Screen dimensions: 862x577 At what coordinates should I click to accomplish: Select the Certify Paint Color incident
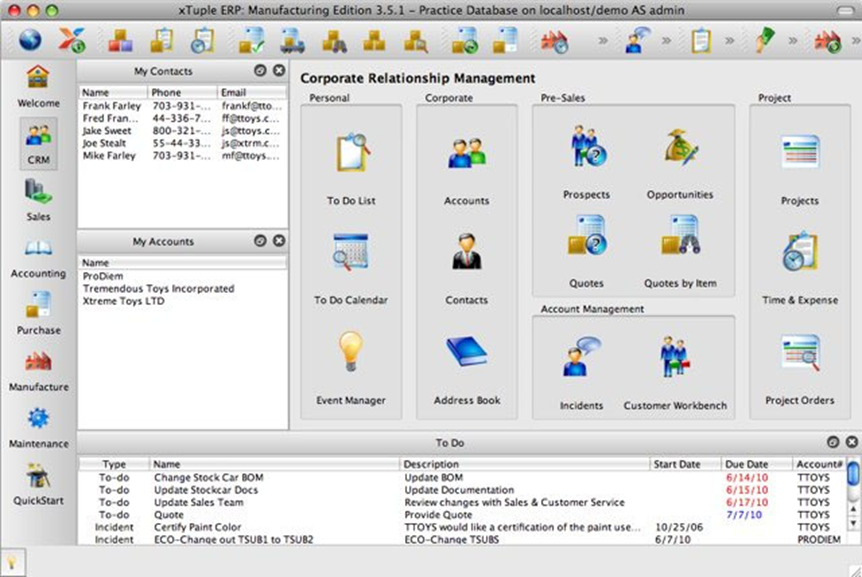pyautogui.click(x=462, y=527)
